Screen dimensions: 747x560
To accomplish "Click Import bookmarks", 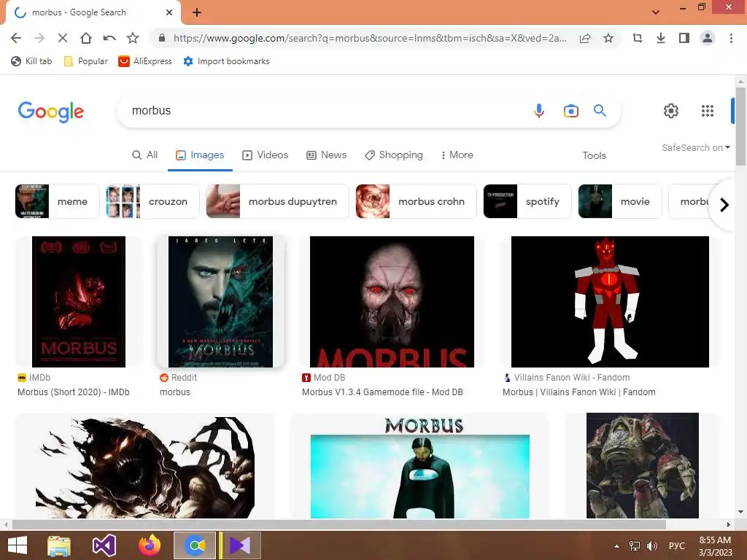I will pos(226,61).
